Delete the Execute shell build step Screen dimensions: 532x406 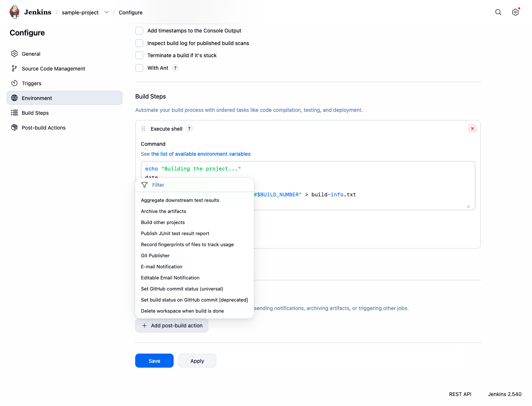pos(473,128)
